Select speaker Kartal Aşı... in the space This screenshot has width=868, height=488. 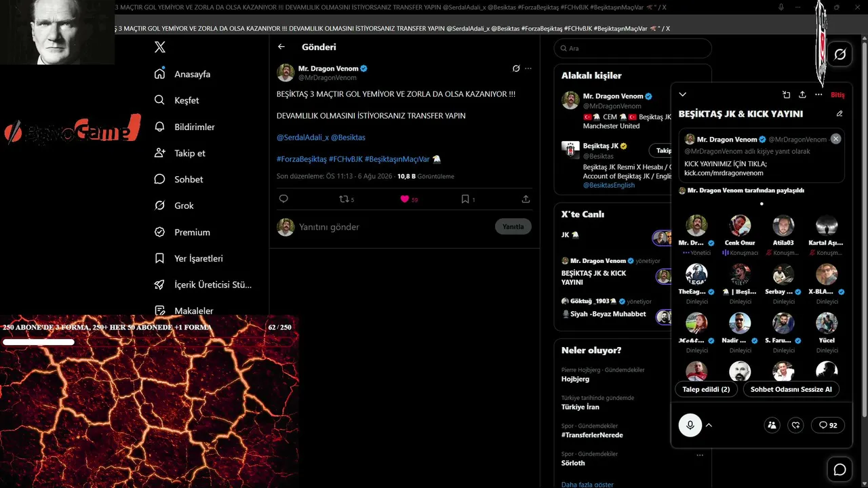[x=827, y=226]
